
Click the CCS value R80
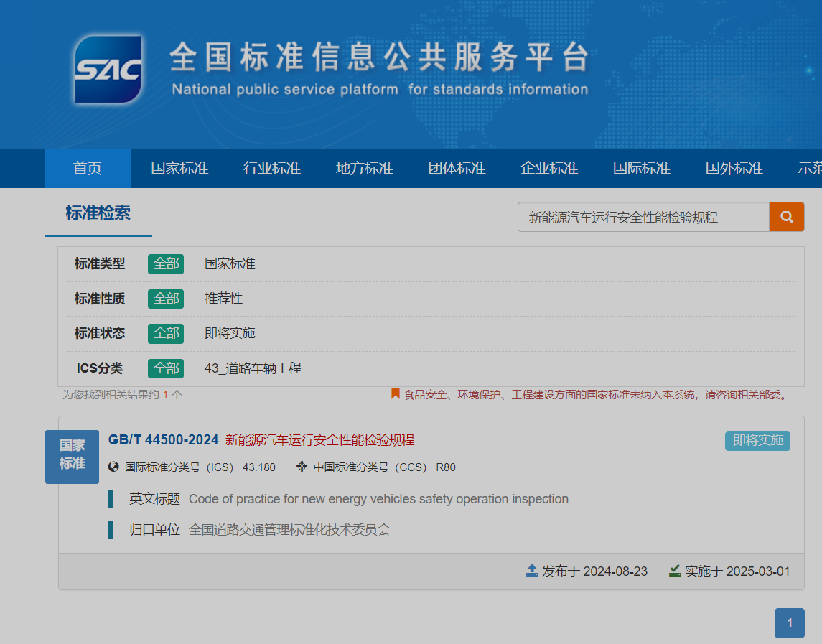pos(446,467)
